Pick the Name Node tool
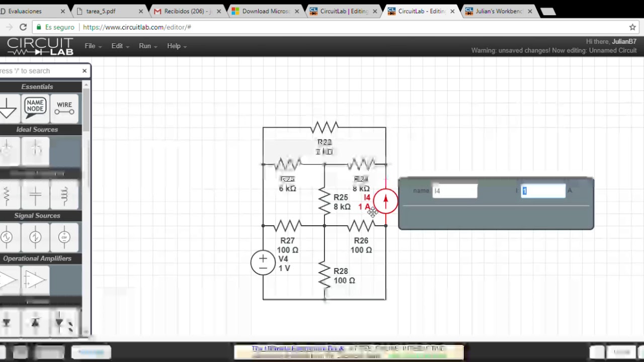 tap(35, 108)
